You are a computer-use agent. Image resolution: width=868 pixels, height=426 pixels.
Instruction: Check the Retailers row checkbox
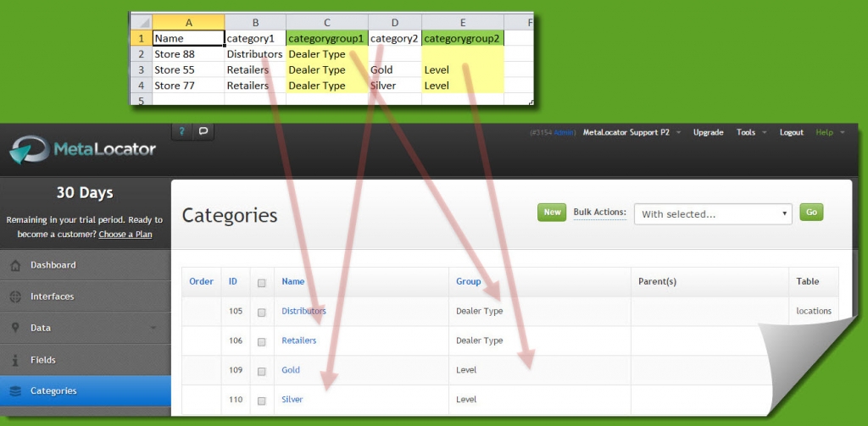pyautogui.click(x=262, y=341)
